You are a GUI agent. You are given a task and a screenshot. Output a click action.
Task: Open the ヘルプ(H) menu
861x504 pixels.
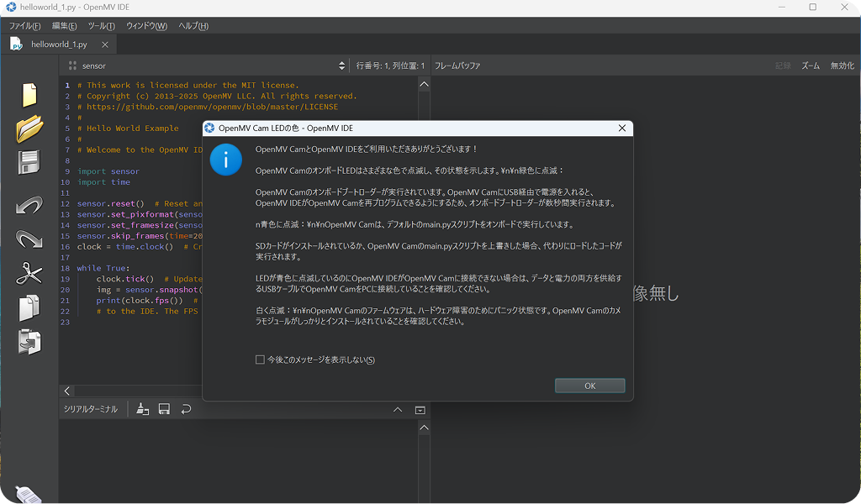193,26
